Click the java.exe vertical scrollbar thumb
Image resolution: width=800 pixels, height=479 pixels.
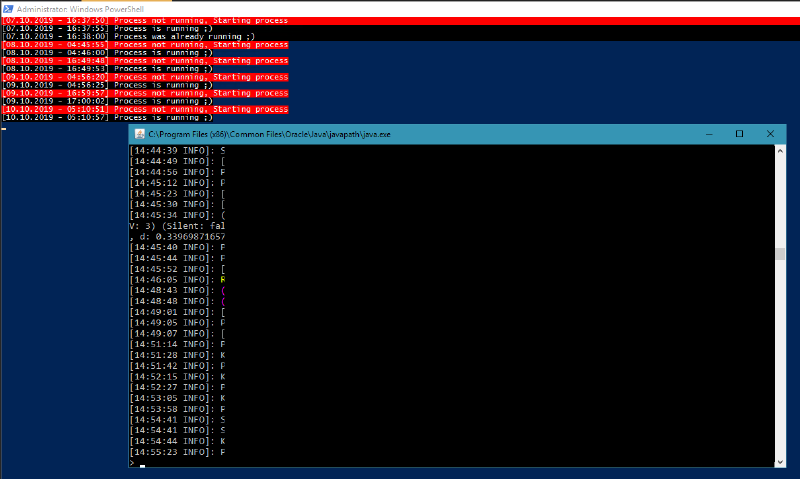pos(780,254)
